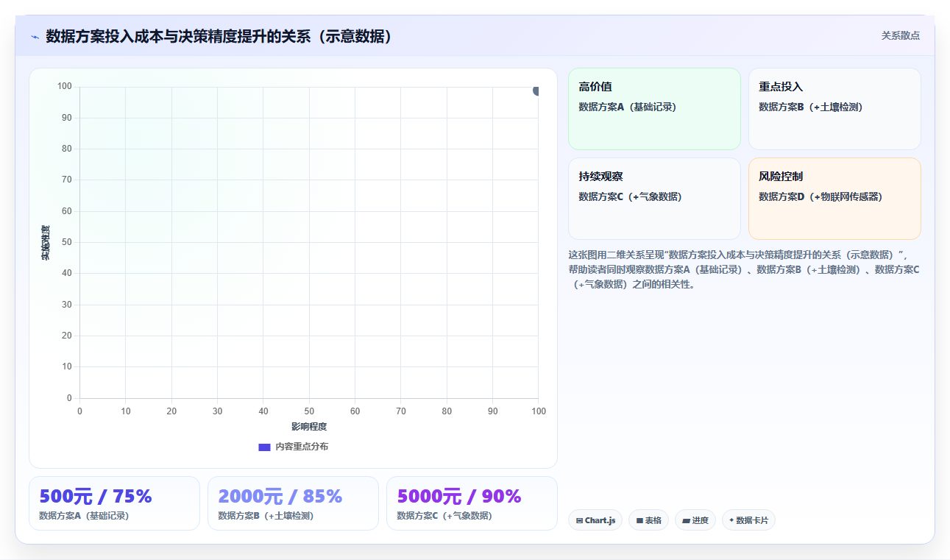Click '数据方案C（+气象数据）' in 持续观察 card
Image resolution: width=950 pixels, height=560 pixels.
tap(630, 196)
